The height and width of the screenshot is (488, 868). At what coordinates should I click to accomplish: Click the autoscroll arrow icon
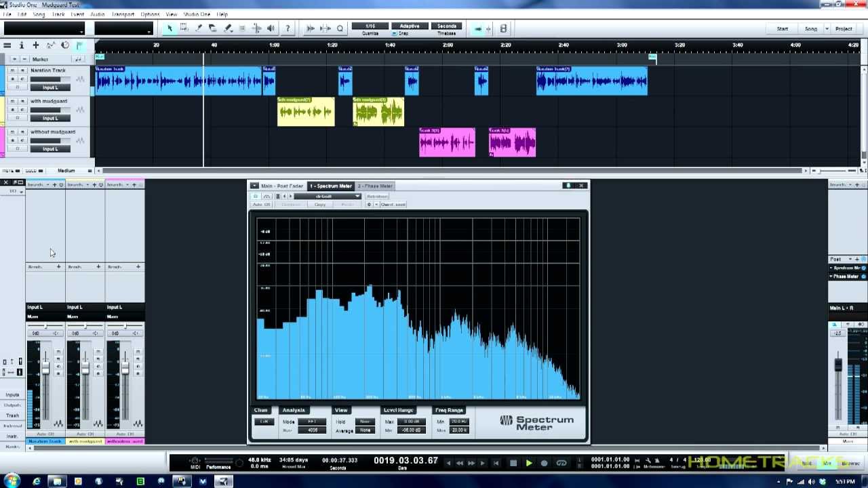point(479,28)
